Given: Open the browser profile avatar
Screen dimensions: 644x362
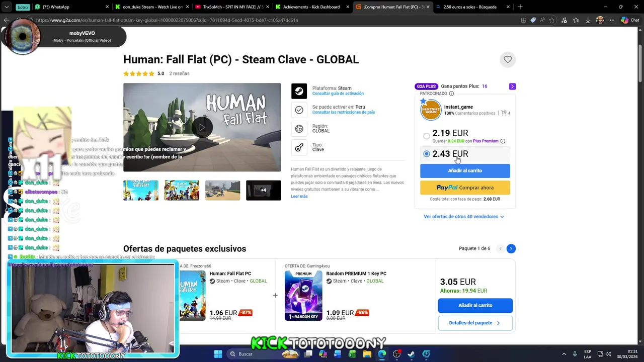Looking at the screenshot, I should pos(600,20).
